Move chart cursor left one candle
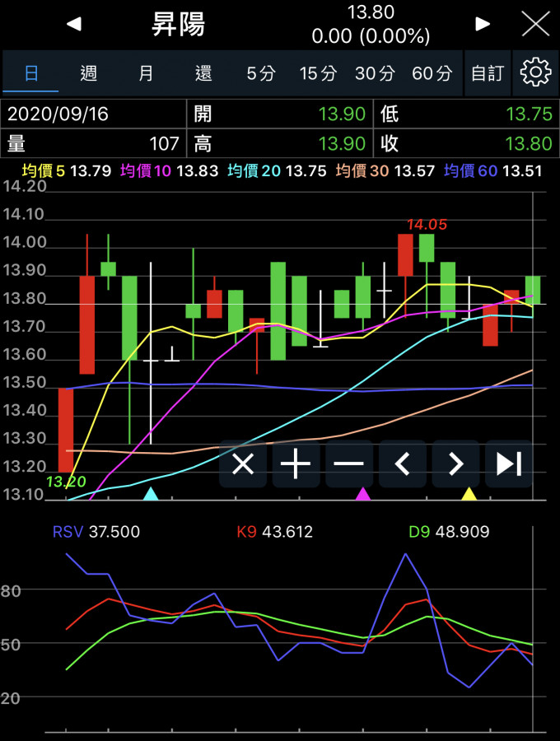560x741 pixels. pyautogui.click(x=403, y=464)
